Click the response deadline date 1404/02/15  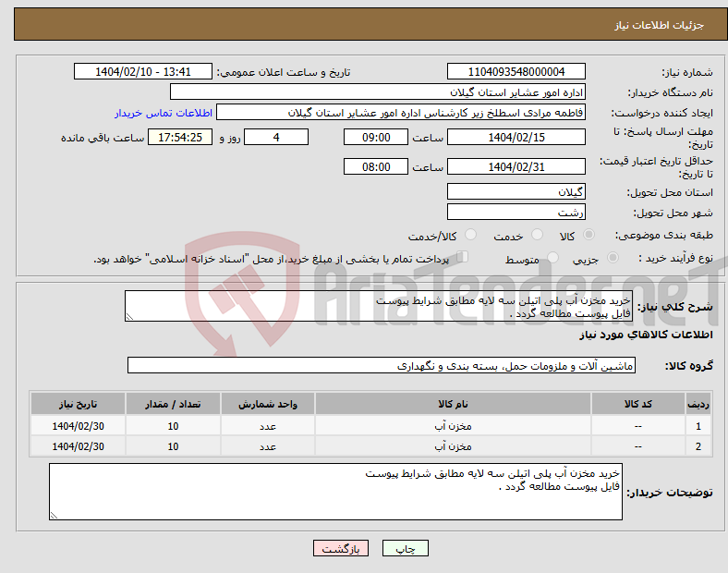pyautogui.click(x=516, y=137)
